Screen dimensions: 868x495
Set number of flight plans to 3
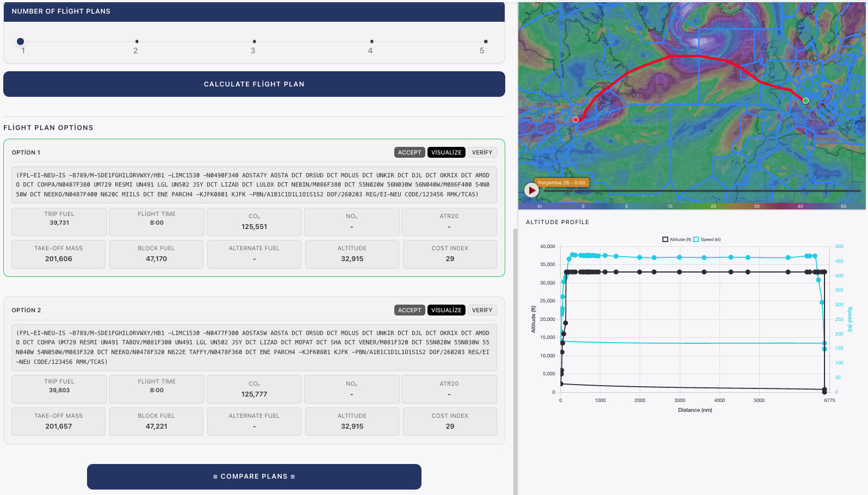[x=254, y=41]
